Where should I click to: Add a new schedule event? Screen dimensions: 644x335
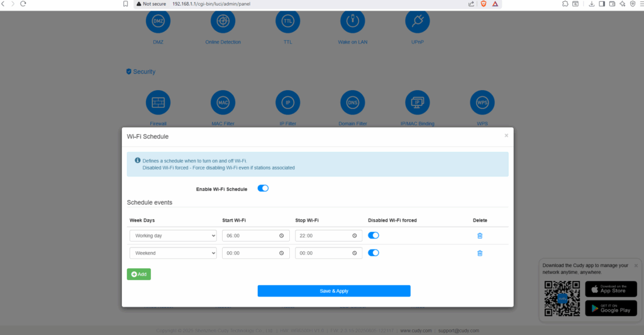(139, 274)
